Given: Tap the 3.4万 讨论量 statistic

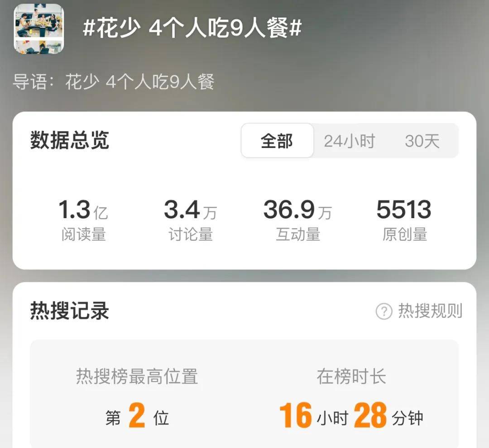Looking at the screenshot, I should [191, 220].
